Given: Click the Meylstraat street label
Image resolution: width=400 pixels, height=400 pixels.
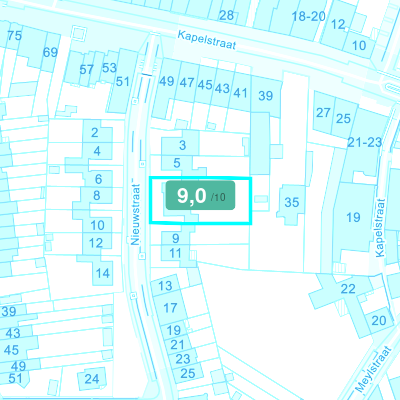Looking at the screenshot, I should (373, 369).
